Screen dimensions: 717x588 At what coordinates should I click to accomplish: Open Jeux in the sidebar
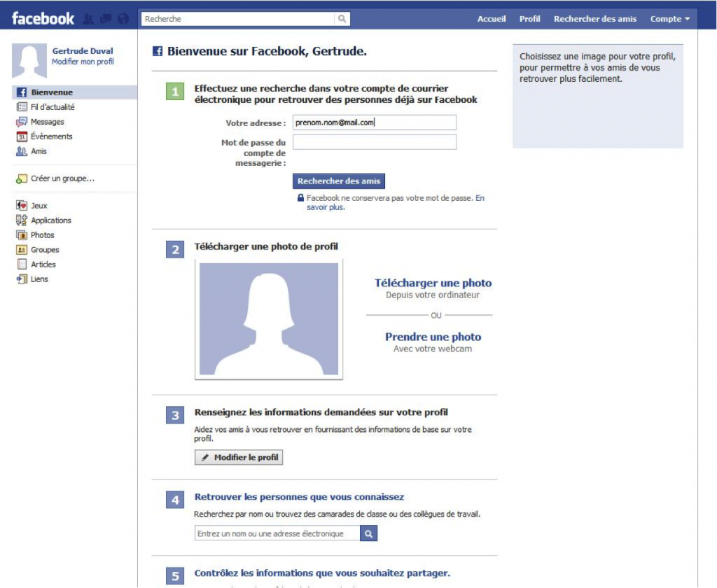tap(39, 206)
